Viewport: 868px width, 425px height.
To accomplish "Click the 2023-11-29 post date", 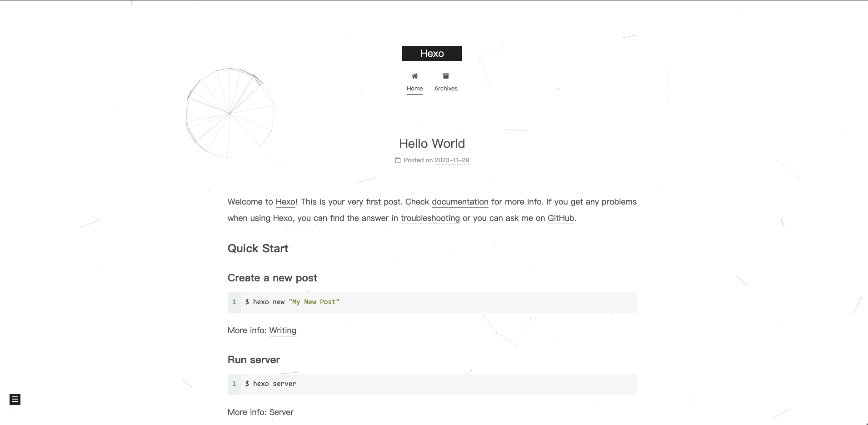I will point(452,160).
